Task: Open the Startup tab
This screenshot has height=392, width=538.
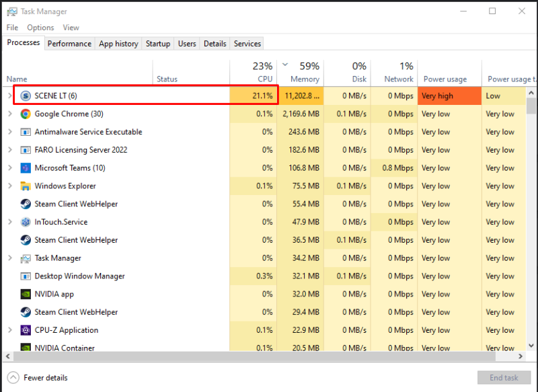Action: click(158, 44)
